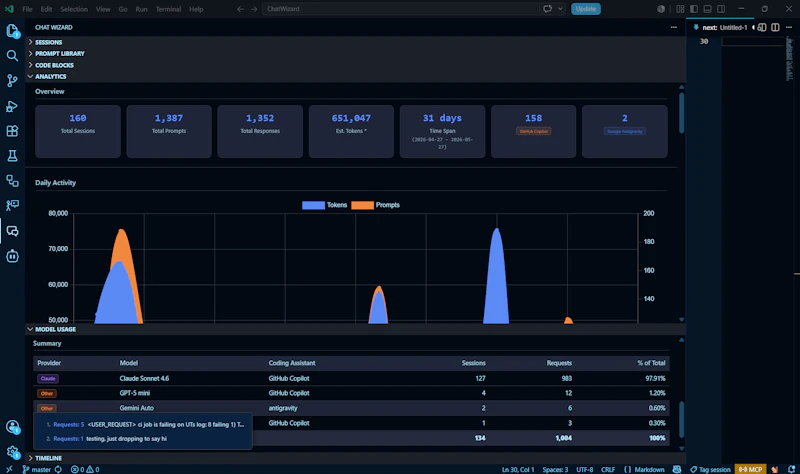Sort table by Sessions column header
800x474 pixels.
tap(473, 363)
